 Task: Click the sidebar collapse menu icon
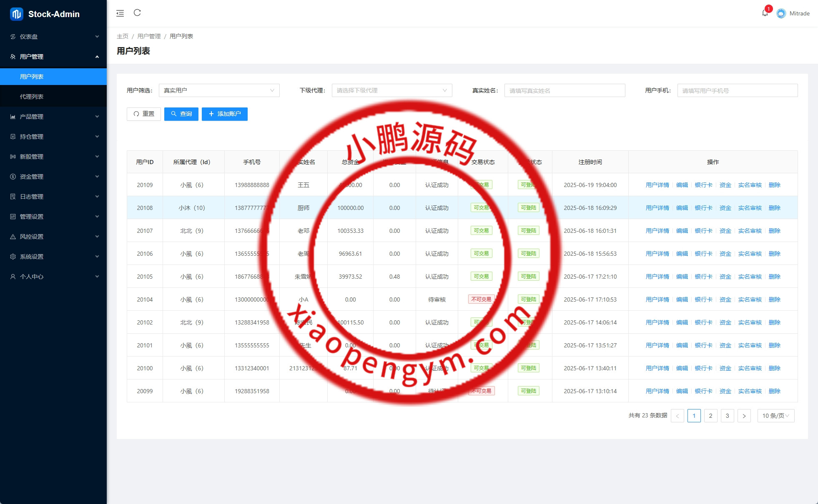[120, 13]
